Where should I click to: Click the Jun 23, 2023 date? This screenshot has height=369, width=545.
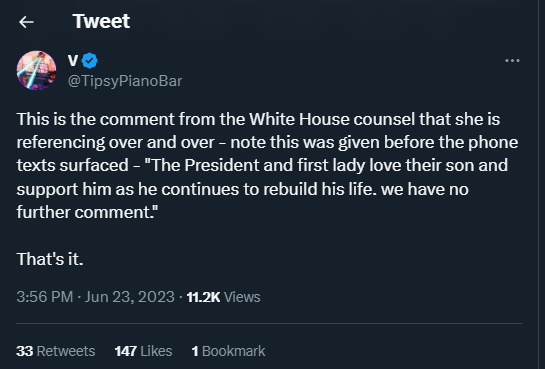[130, 297]
